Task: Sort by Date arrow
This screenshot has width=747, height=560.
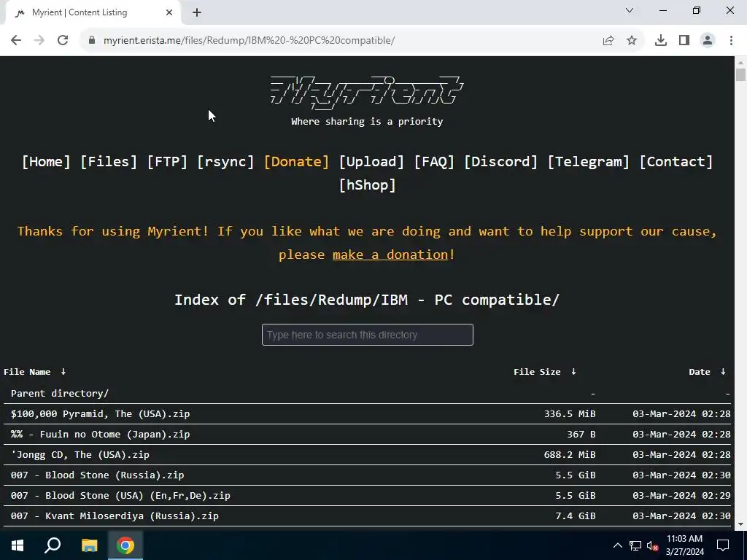Action: coord(723,371)
